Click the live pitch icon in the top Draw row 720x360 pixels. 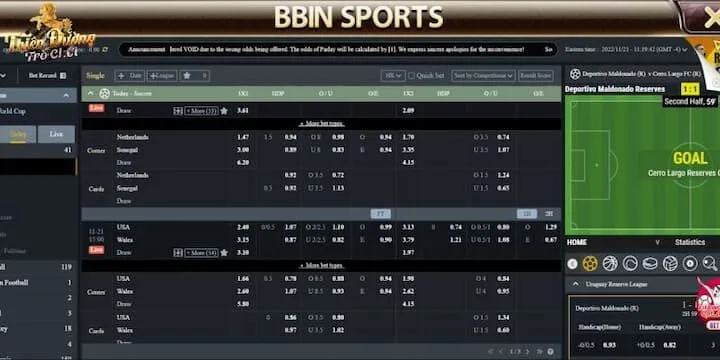point(178,111)
